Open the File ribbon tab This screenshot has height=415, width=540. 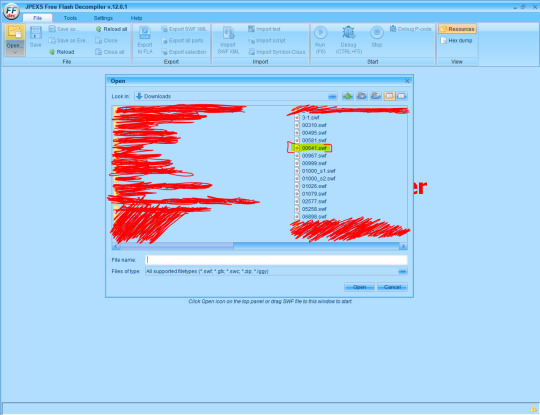(x=38, y=18)
